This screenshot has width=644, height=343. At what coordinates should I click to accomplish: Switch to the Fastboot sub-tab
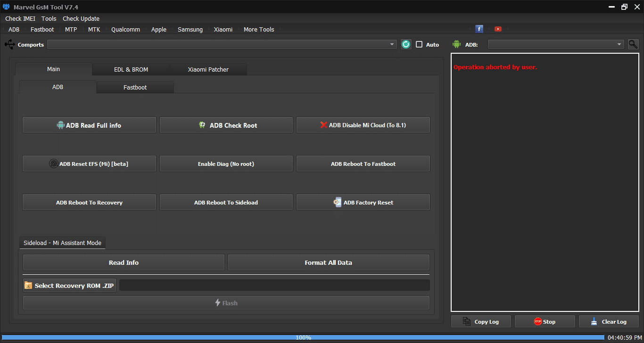pos(135,87)
